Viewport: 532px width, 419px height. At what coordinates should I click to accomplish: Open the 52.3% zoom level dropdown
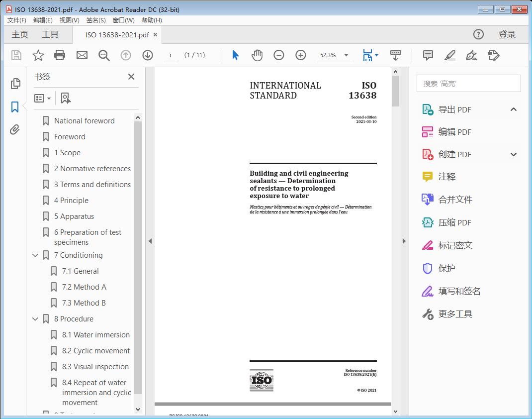tap(346, 55)
